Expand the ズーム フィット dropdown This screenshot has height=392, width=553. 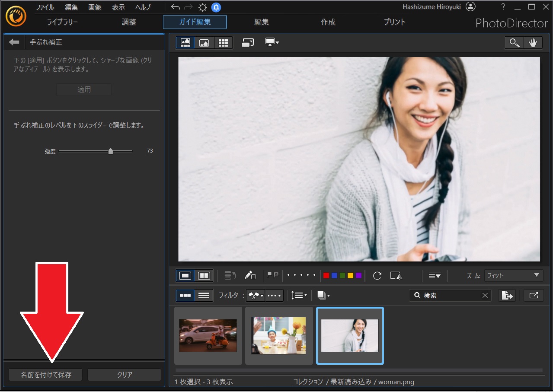pos(513,275)
